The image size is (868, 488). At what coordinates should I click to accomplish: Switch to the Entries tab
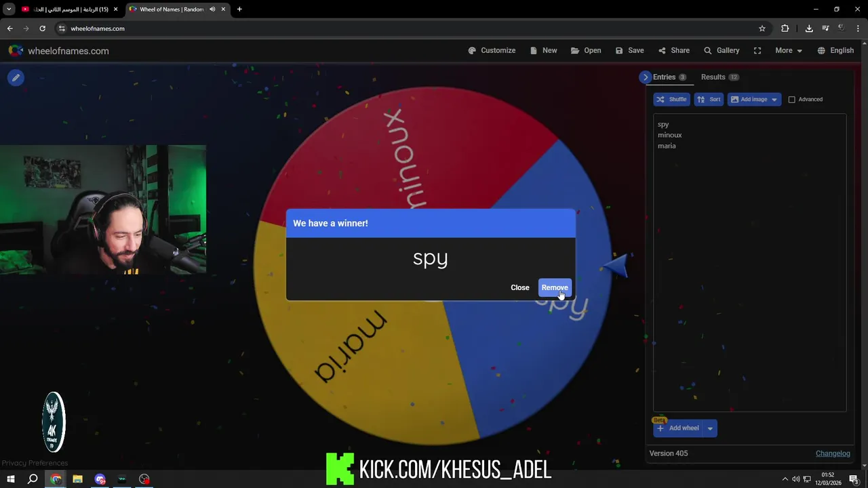click(x=669, y=77)
